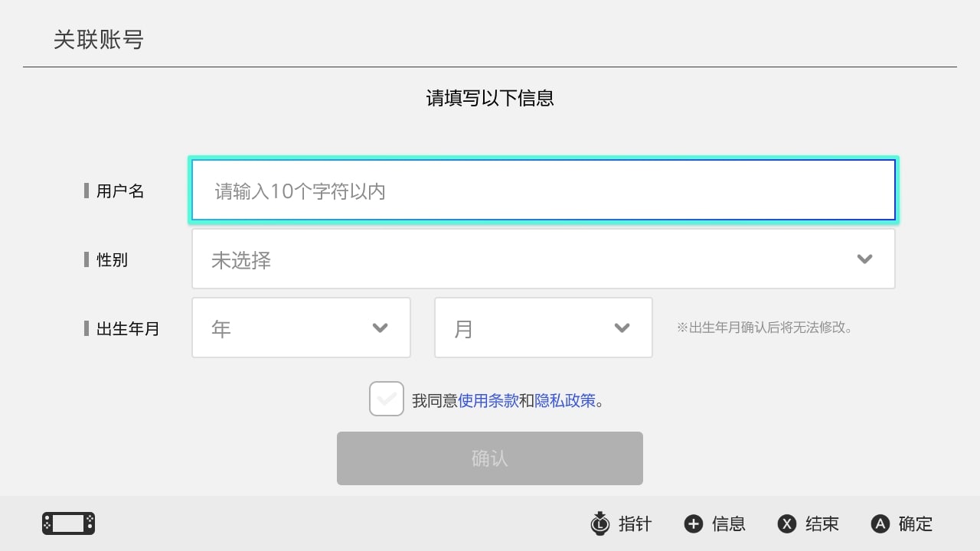
Task: Tick the agreement checkbox
Action: pyautogui.click(x=387, y=399)
